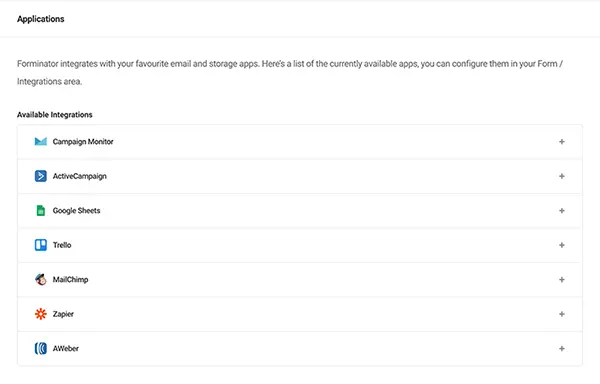Screen dimensions: 600x384
Task: Open AWeber plus sign expander
Action: (x=562, y=348)
